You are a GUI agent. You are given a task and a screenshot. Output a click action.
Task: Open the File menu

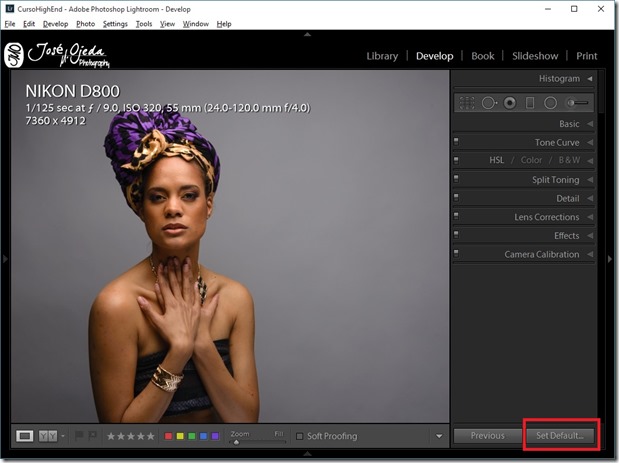10,24
